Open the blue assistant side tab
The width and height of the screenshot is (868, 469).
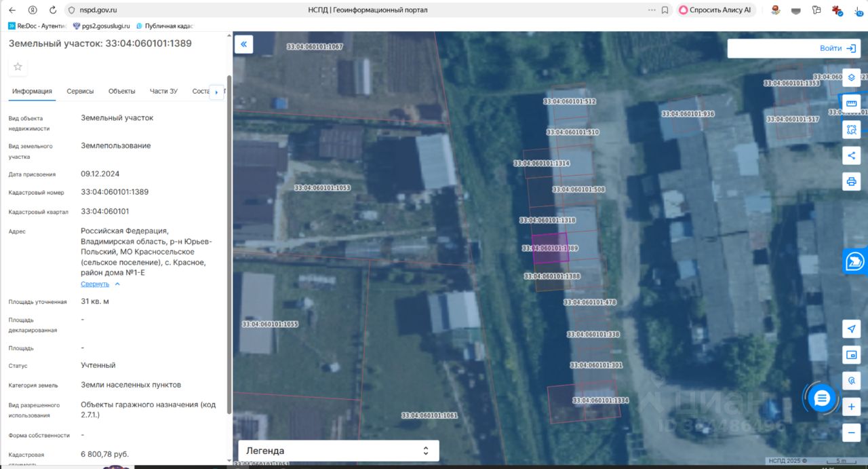click(856, 261)
